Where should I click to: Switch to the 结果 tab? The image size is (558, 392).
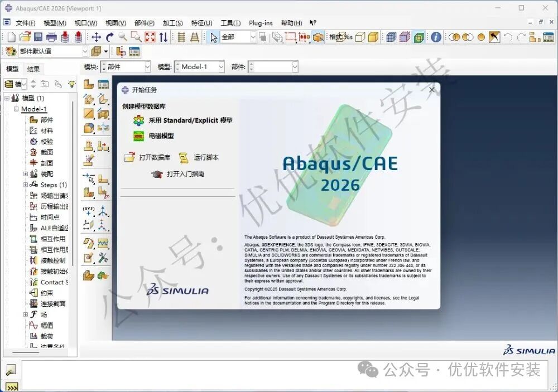tap(33, 69)
